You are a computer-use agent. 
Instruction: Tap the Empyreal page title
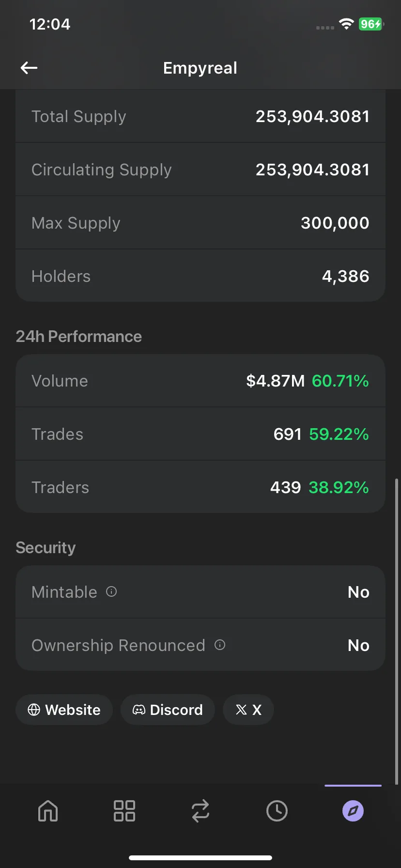[x=200, y=68]
